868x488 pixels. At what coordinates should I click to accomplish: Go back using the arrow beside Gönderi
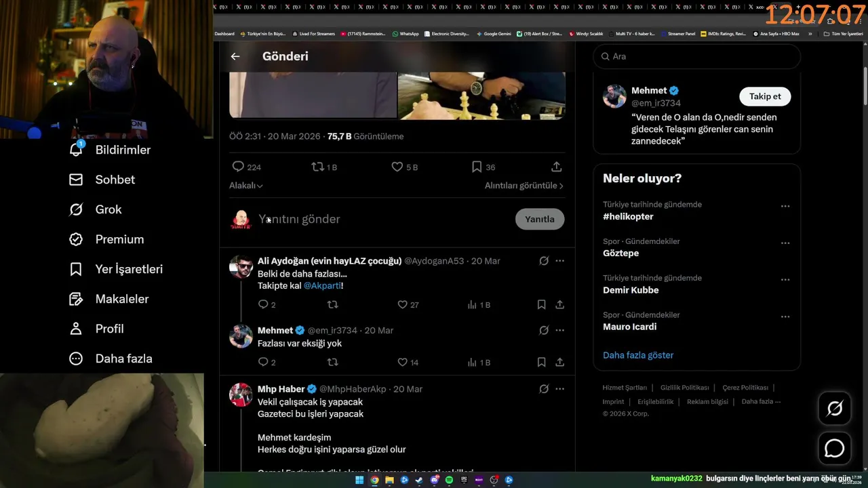(x=235, y=56)
